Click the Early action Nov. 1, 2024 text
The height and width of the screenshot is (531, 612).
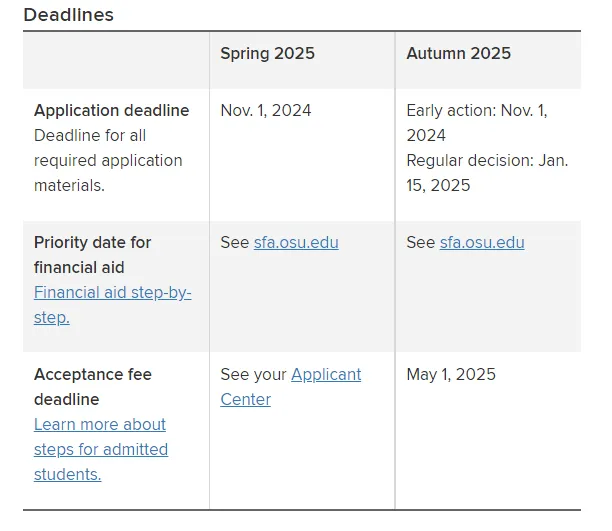click(x=477, y=123)
